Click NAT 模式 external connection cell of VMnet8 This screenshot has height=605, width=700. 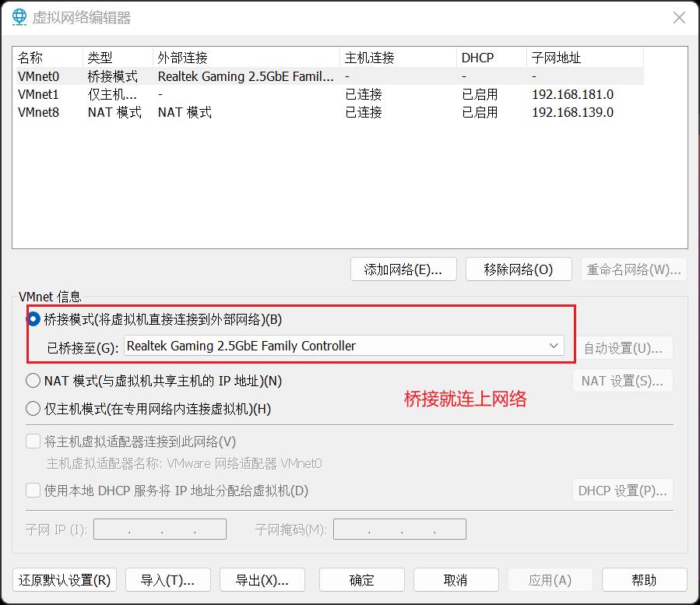point(185,112)
